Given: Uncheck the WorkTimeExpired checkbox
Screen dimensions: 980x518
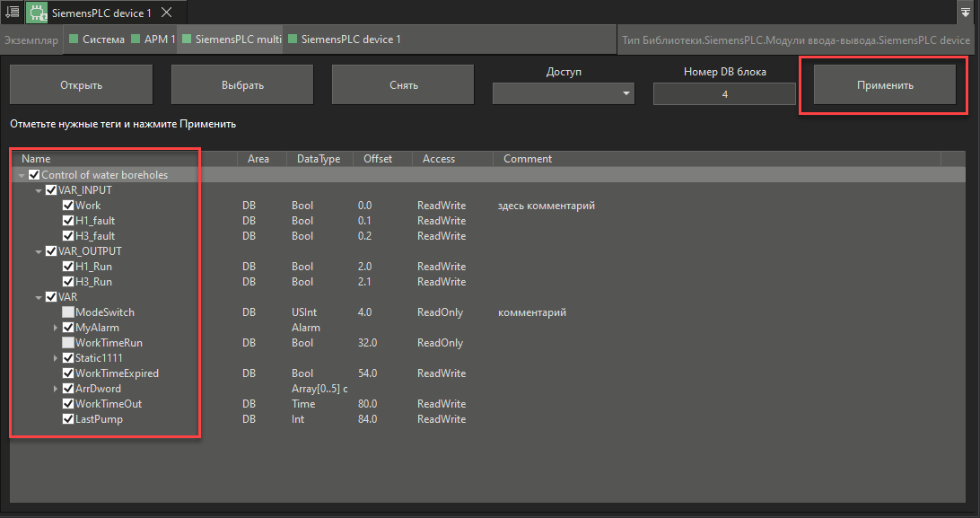Looking at the screenshot, I should (68, 373).
